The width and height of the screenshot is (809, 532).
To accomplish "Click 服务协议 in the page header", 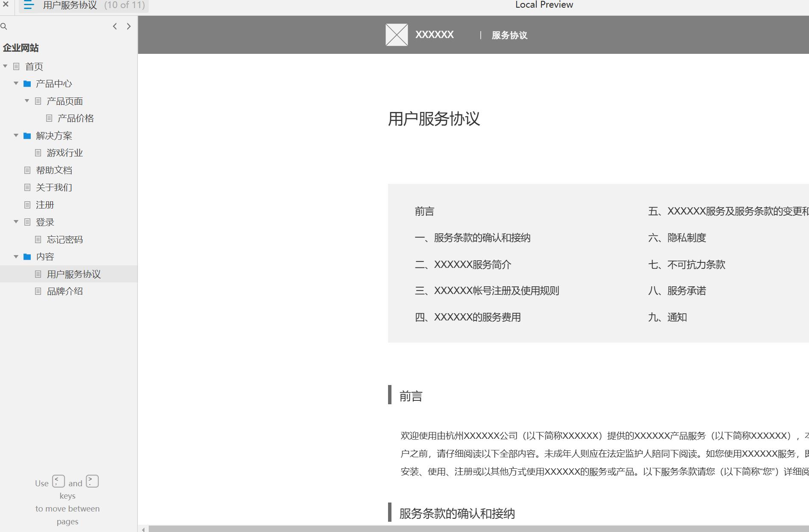I will pos(509,35).
